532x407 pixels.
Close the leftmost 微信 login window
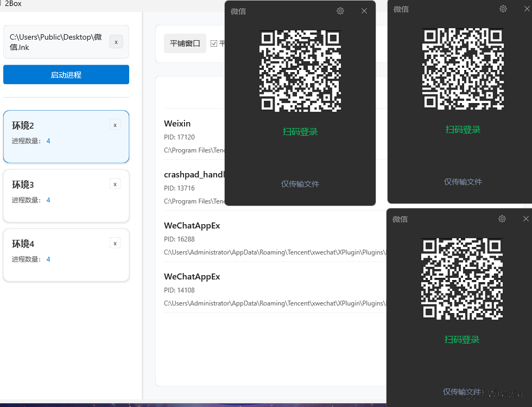pos(364,11)
